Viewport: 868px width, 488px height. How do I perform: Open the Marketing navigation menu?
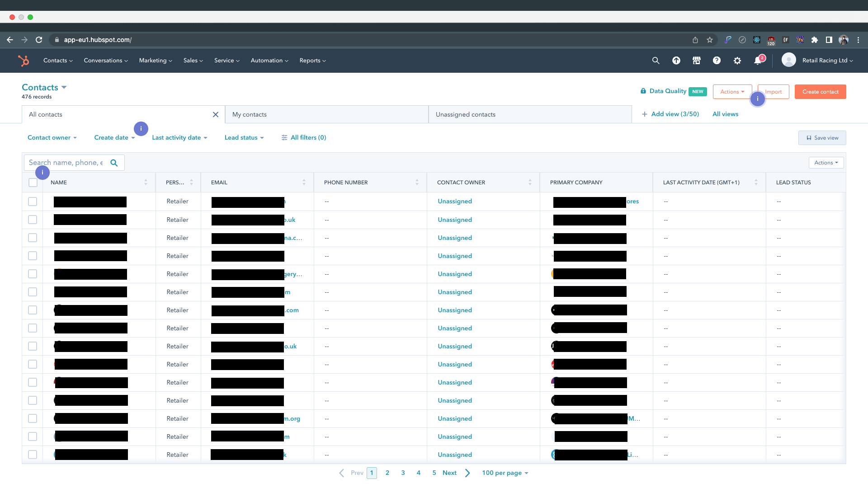(x=156, y=61)
